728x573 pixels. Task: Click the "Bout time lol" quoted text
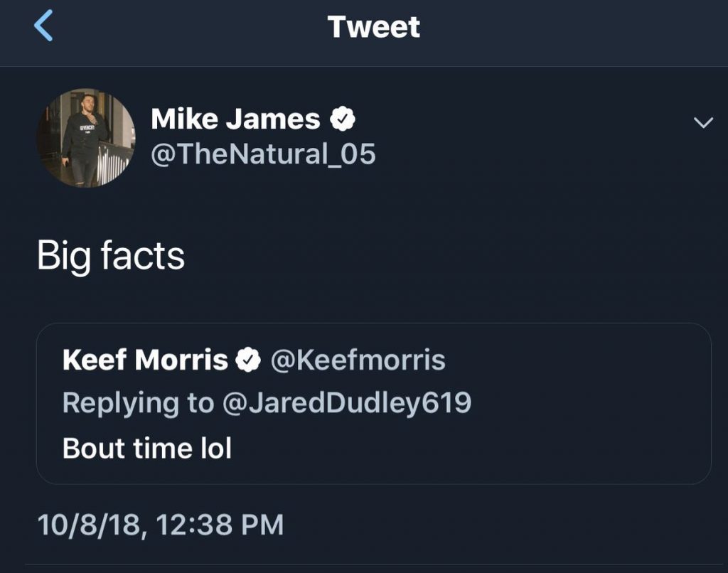pyautogui.click(x=147, y=448)
